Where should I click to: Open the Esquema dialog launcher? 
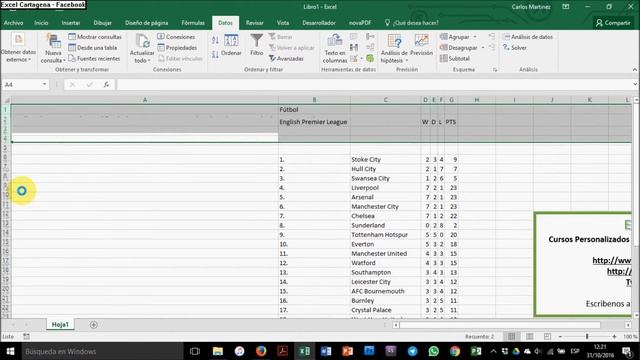click(495, 70)
